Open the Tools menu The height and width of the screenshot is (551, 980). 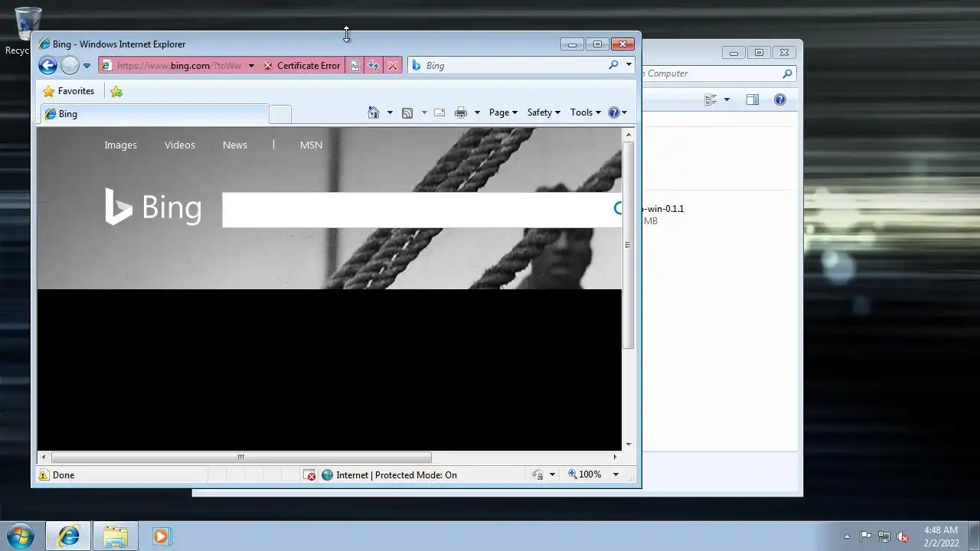click(586, 112)
